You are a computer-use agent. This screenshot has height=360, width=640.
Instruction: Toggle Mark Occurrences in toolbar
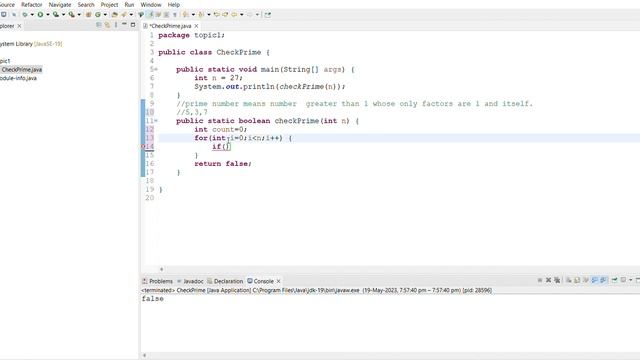(150, 15)
